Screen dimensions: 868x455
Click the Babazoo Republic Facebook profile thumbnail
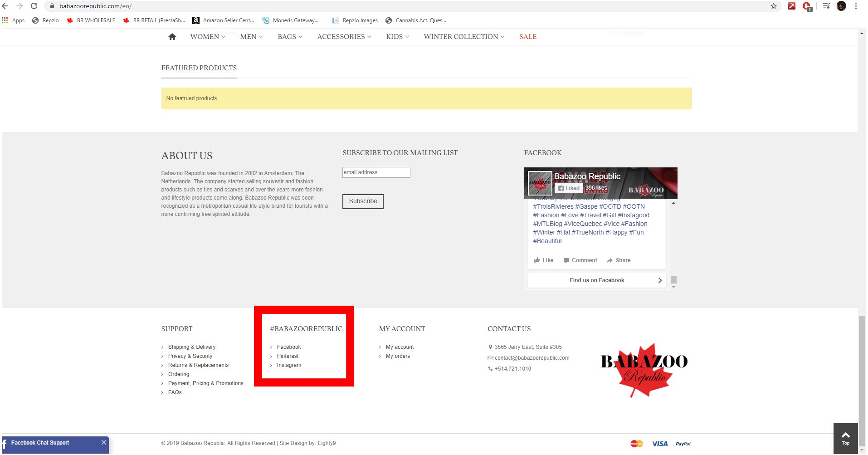(540, 183)
